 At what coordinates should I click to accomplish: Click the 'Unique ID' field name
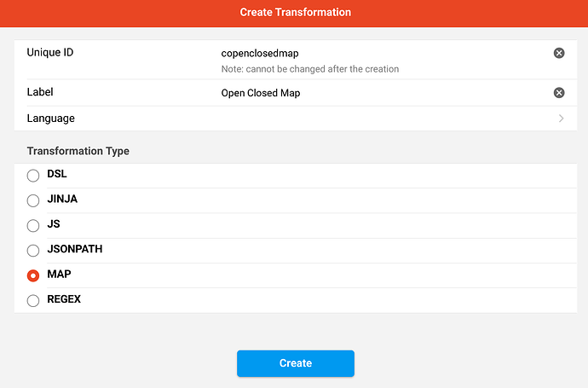(x=50, y=53)
